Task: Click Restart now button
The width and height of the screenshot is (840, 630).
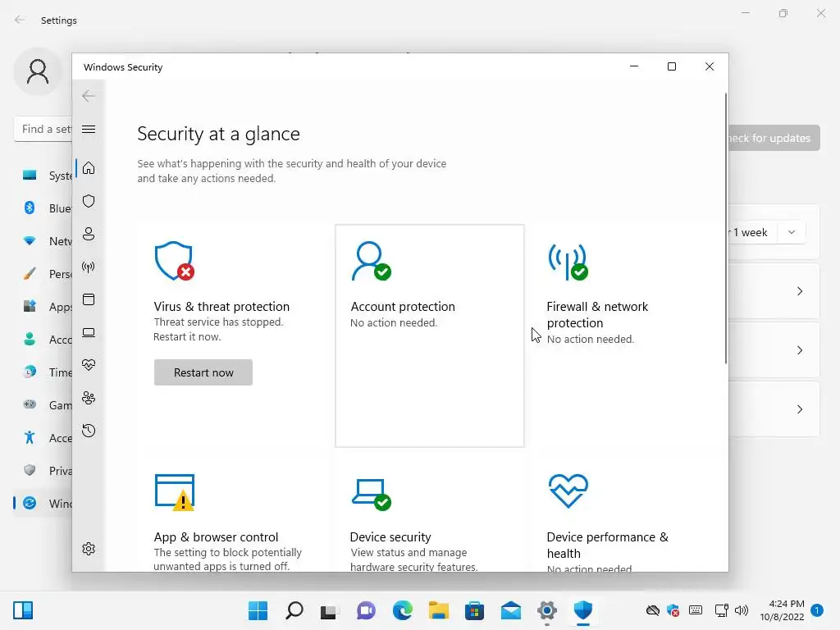Action: click(203, 372)
